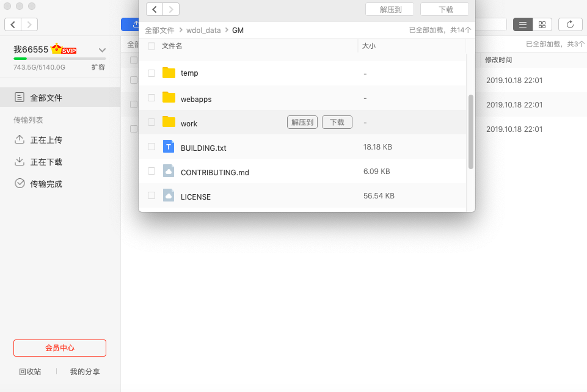Viewport: 587px width, 392px height.
Task: Click the webapps folder icon
Action: tap(169, 98)
